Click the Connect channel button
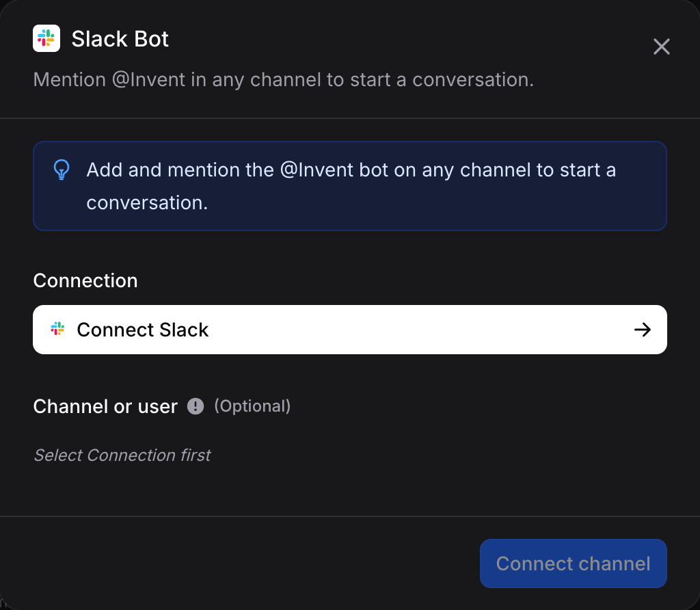Viewport: 700px width, 610px height. coord(574,563)
